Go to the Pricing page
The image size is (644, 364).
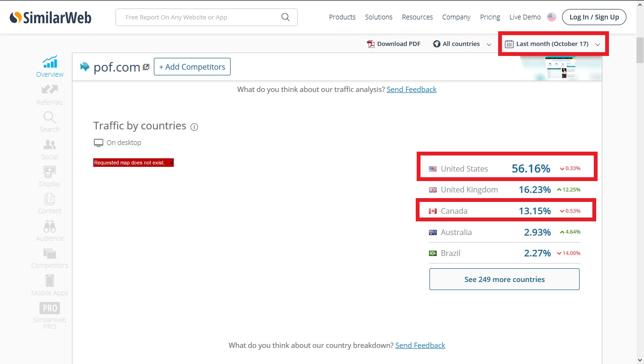(490, 17)
